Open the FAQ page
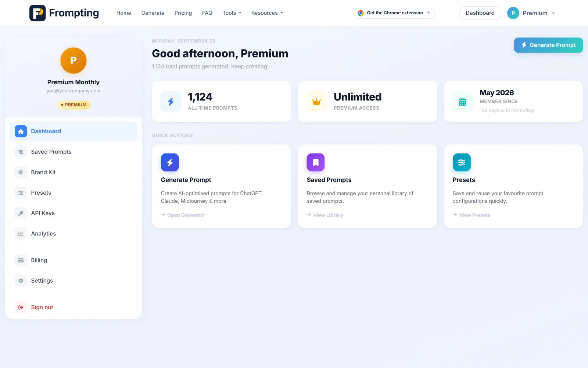 tap(207, 13)
